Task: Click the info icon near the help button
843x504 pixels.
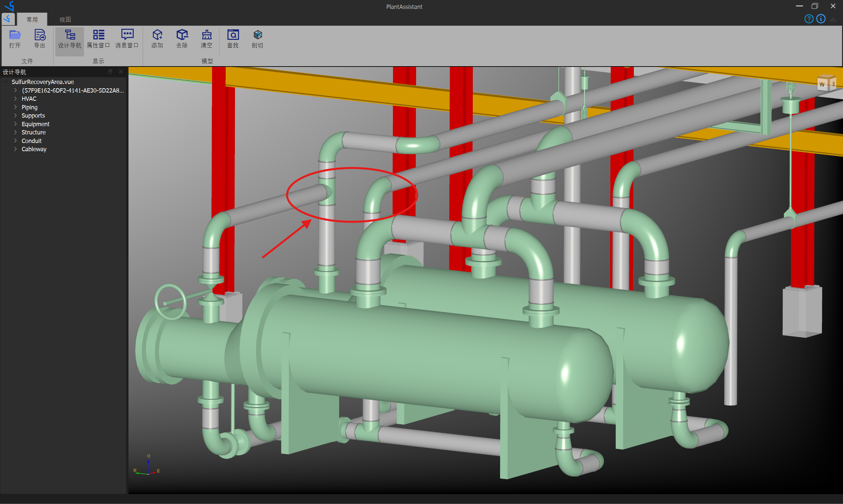Action: [821, 19]
